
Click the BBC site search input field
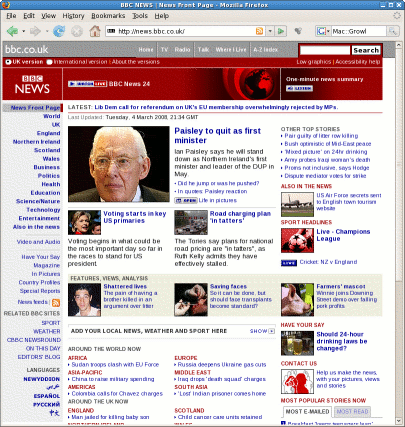click(325, 50)
